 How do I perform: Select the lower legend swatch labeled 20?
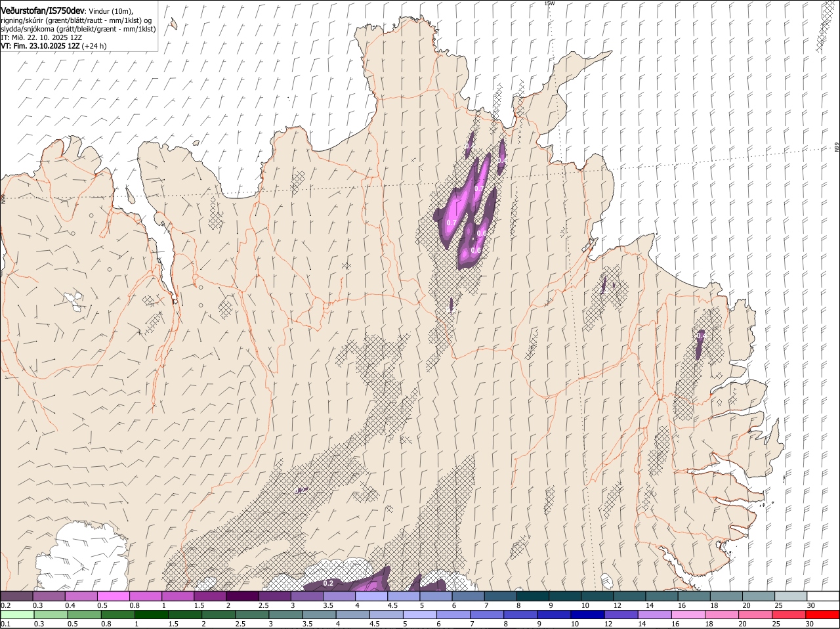pyautogui.click(x=756, y=615)
